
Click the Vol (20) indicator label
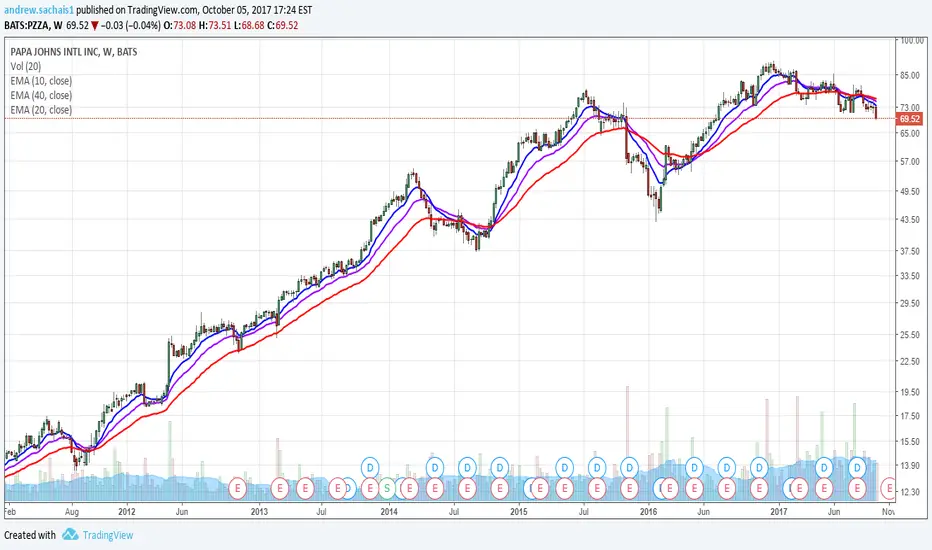pos(26,66)
